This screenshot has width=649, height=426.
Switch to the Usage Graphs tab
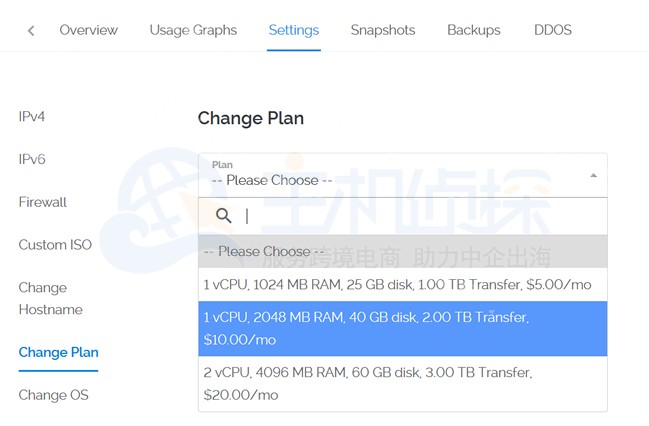(193, 30)
